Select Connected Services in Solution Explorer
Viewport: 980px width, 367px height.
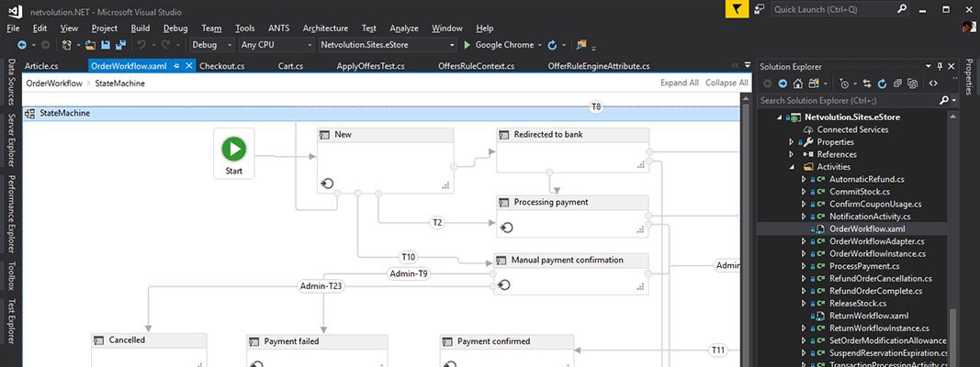pos(852,129)
